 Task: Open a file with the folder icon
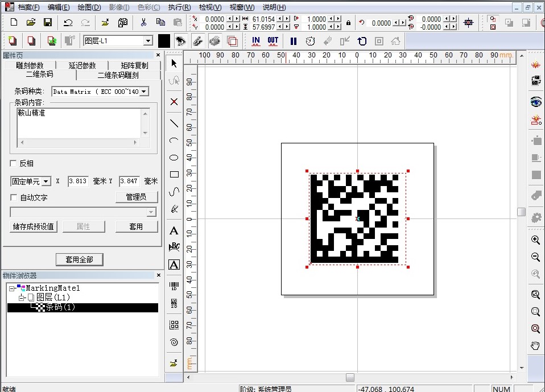pyautogui.click(x=31, y=22)
